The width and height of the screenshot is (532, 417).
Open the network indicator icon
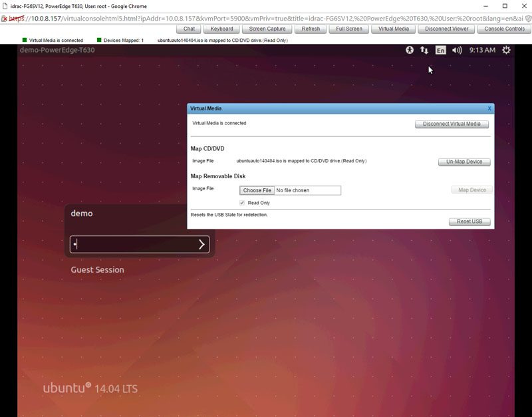click(424, 51)
